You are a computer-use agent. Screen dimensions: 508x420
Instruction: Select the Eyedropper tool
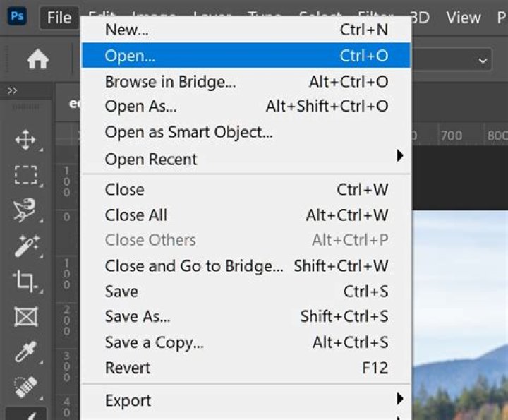click(x=25, y=352)
